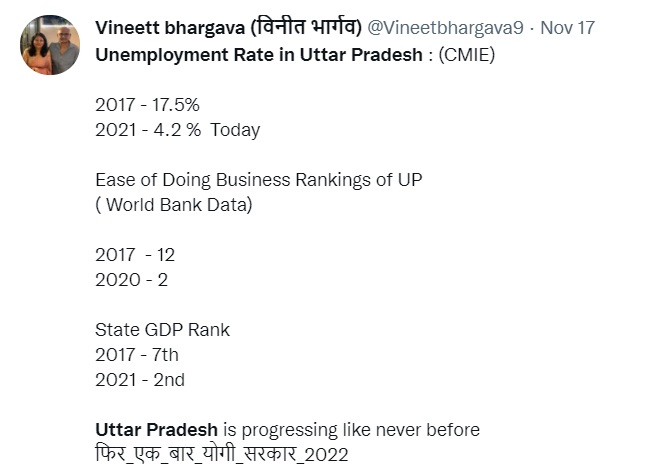Click the '2020 - 2' ranking line
This screenshot has height=464, width=653.
click(x=131, y=280)
